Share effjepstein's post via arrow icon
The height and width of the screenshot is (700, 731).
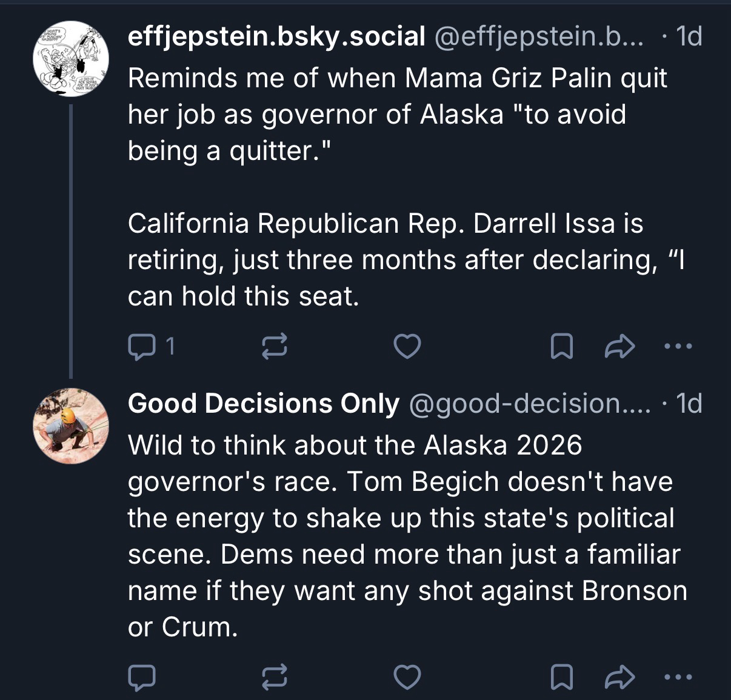click(x=620, y=347)
